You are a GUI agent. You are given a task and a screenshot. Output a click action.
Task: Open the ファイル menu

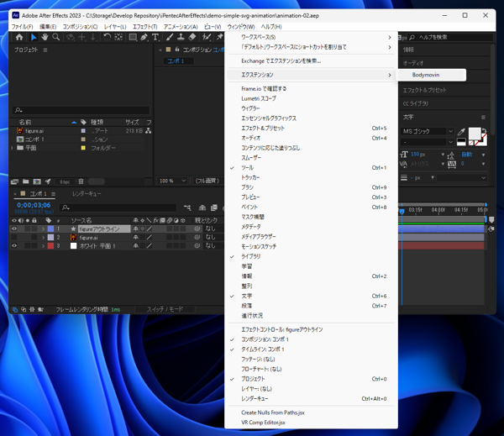click(x=22, y=27)
